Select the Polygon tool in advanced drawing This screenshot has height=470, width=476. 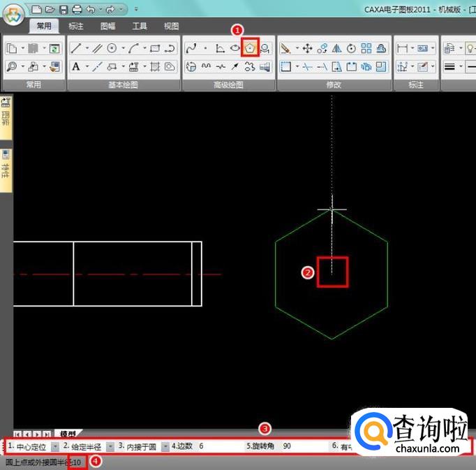click(250, 48)
